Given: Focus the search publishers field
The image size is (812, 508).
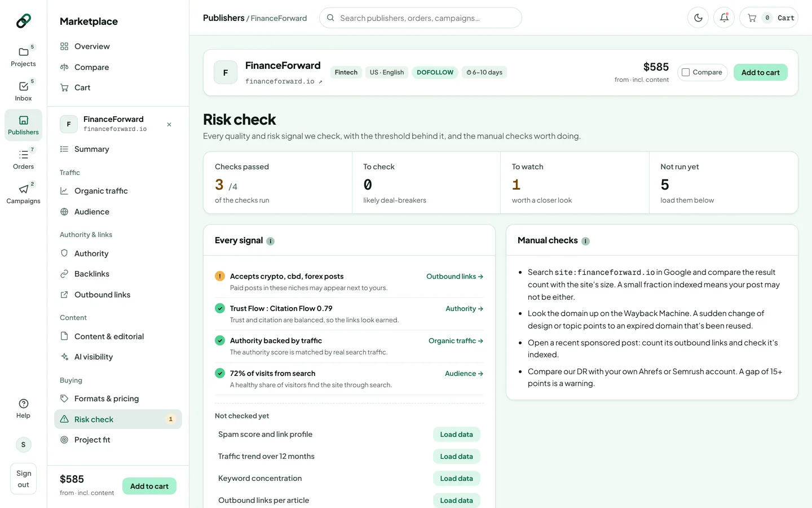Looking at the screenshot, I should tap(420, 17).
